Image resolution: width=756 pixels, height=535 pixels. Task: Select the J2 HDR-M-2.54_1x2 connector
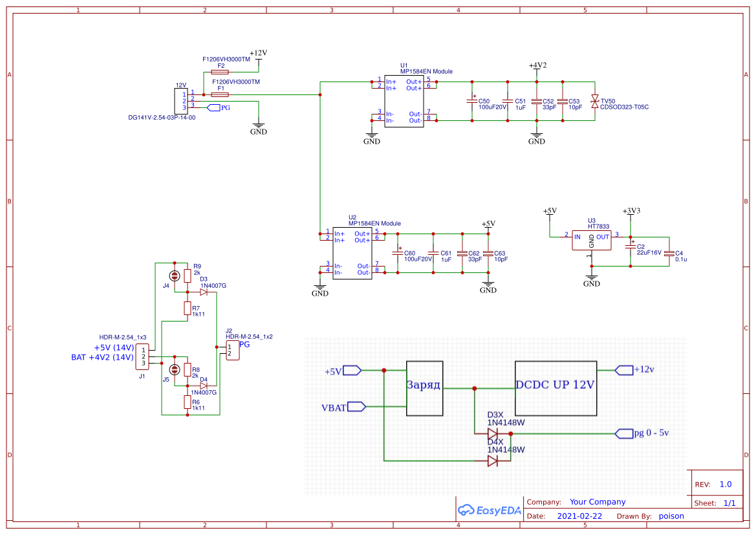[x=232, y=350]
